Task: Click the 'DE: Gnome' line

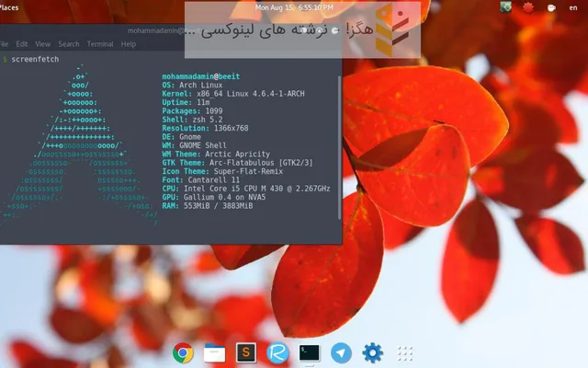Action: pos(182,137)
